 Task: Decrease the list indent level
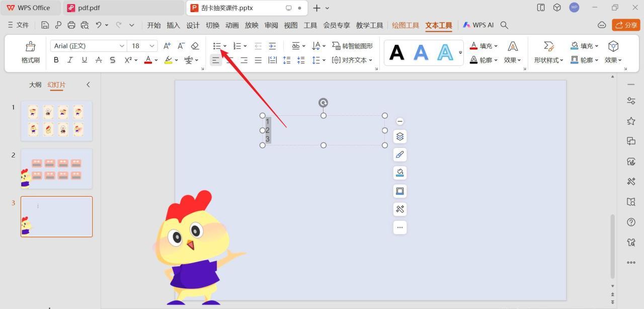(x=258, y=46)
